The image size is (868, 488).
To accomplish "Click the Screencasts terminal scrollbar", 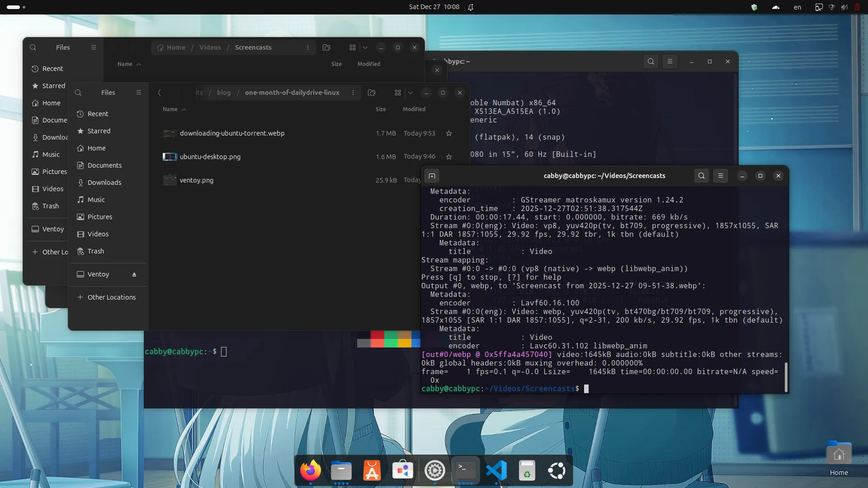I will [x=786, y=377].
